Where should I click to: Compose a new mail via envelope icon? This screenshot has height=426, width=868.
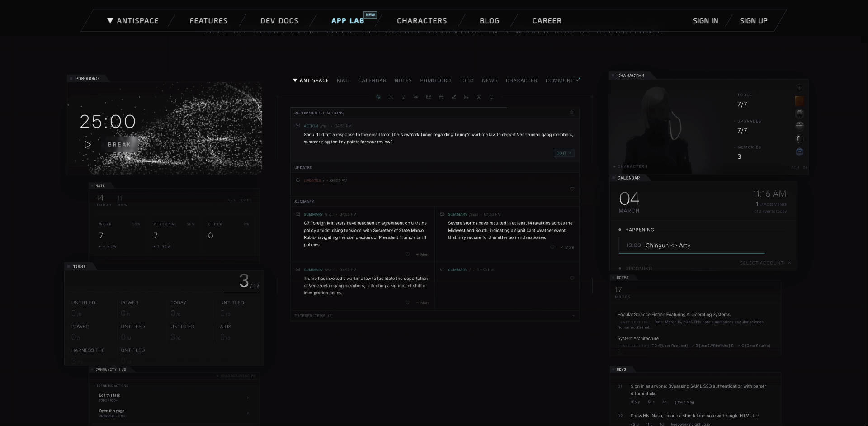coord(429,97)
